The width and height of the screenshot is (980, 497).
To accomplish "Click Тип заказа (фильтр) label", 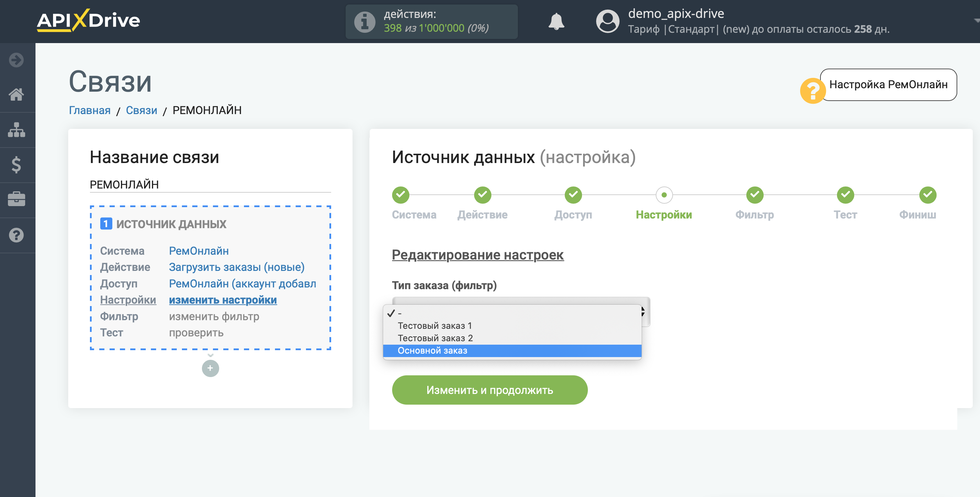I will tap(445, 285).
